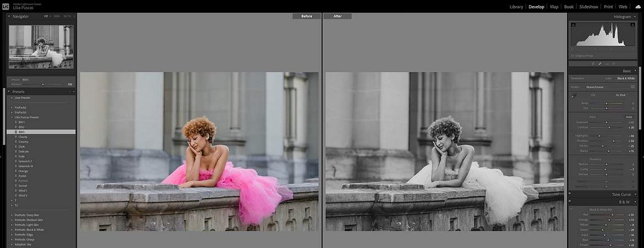This screenshot has width=644, height=248.
Task: Expand Portraits: Black & White preset group
Action: (x=11, y=230)
